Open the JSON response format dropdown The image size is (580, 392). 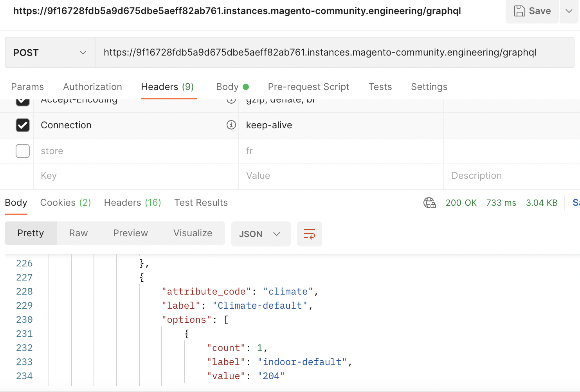[261, 234]
